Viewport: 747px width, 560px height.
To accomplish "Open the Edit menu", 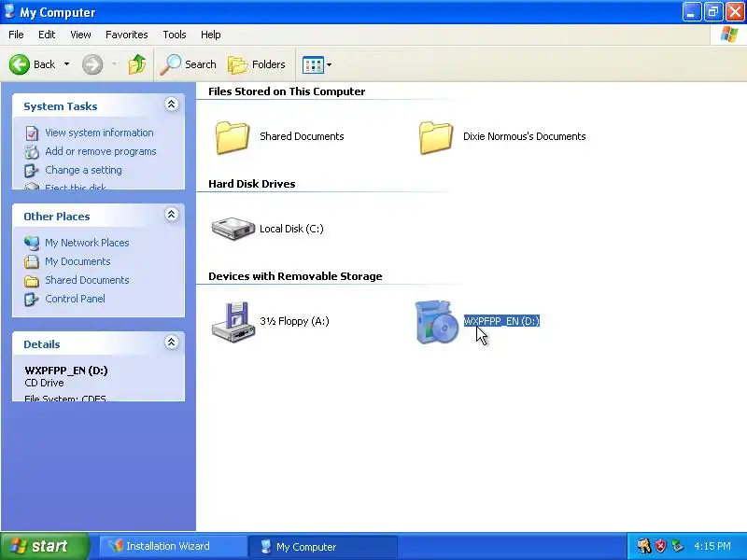I will 47,35.
